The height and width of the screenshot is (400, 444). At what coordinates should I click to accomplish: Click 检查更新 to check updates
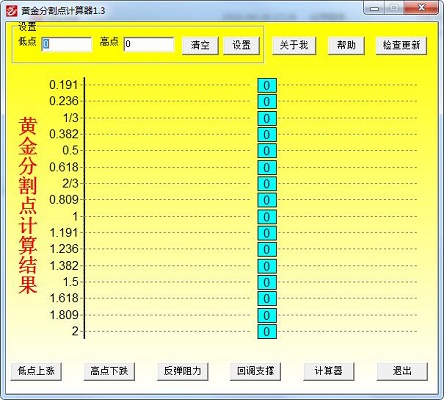(x=401, y=45)
